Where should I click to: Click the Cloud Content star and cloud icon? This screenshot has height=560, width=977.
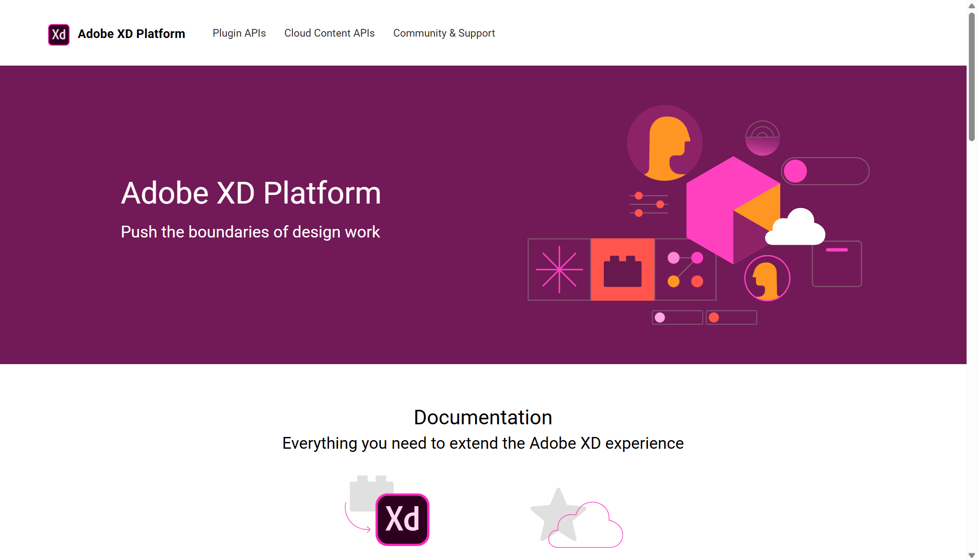[577, 518]
